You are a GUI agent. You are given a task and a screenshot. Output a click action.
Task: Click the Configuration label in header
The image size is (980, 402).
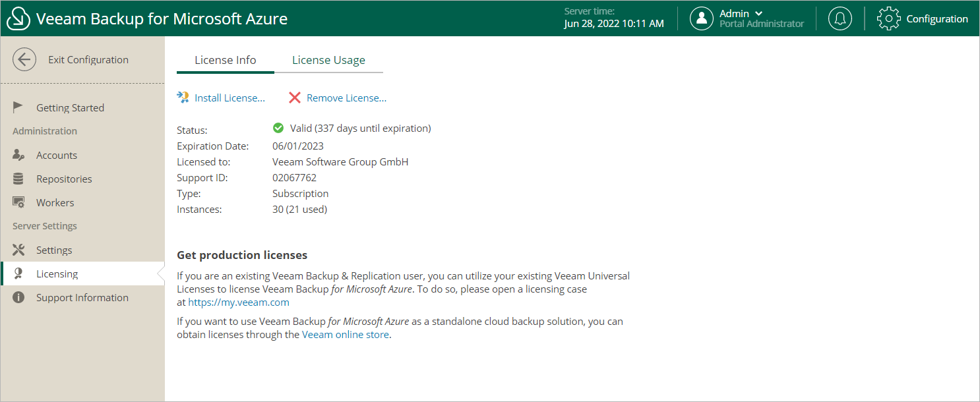click(937, 18)
